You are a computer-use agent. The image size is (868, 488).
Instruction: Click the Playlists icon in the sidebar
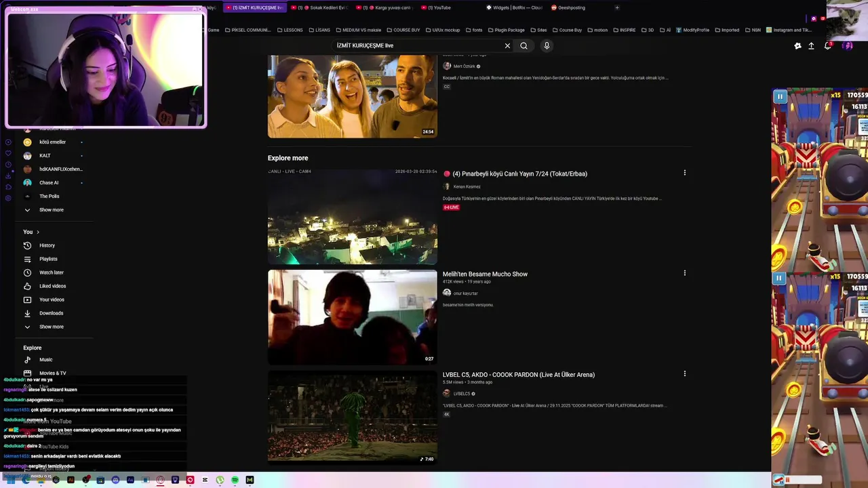pos(27,259)
